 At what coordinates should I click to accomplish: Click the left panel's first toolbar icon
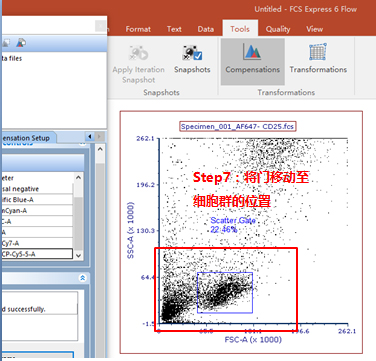(x=5, y=43)
